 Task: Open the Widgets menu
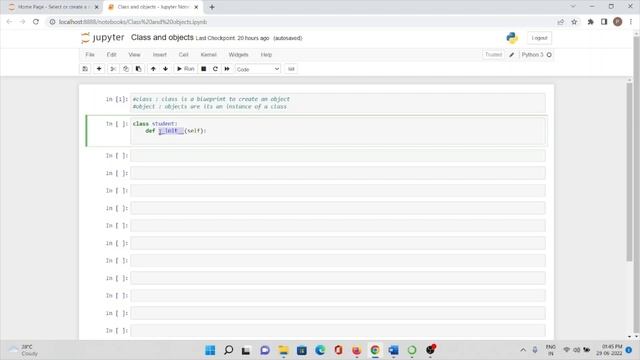[x=238, y=55]
